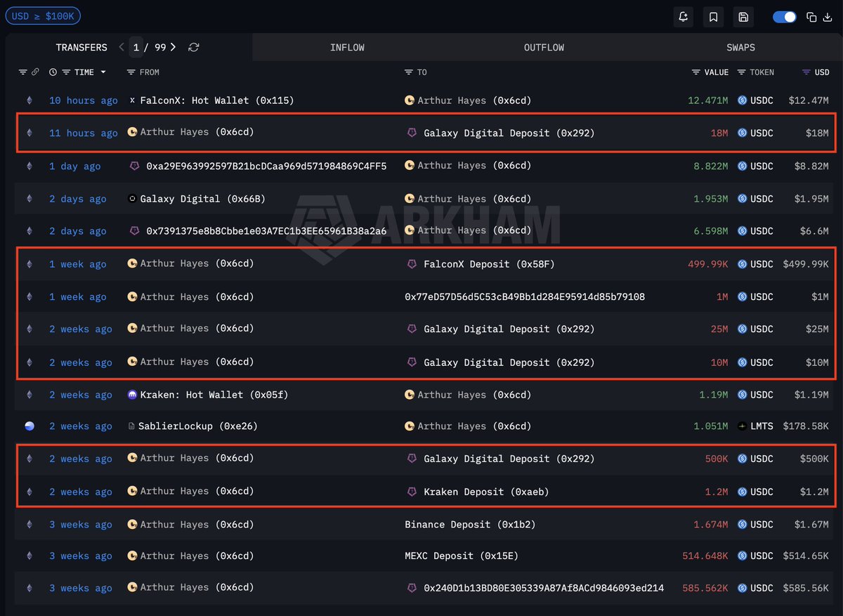Click the bookmark icon in top bar
843x616 pixels.
[x=713, y=17]
